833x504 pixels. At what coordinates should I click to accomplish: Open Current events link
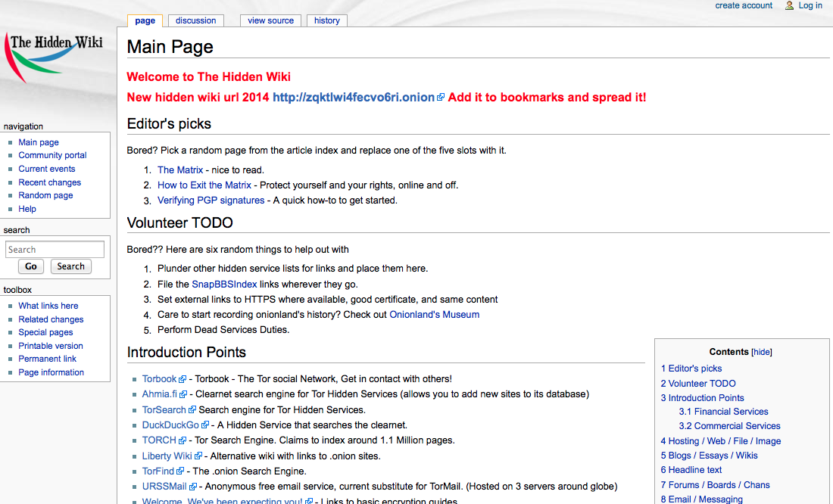click(x=47, y=169)
